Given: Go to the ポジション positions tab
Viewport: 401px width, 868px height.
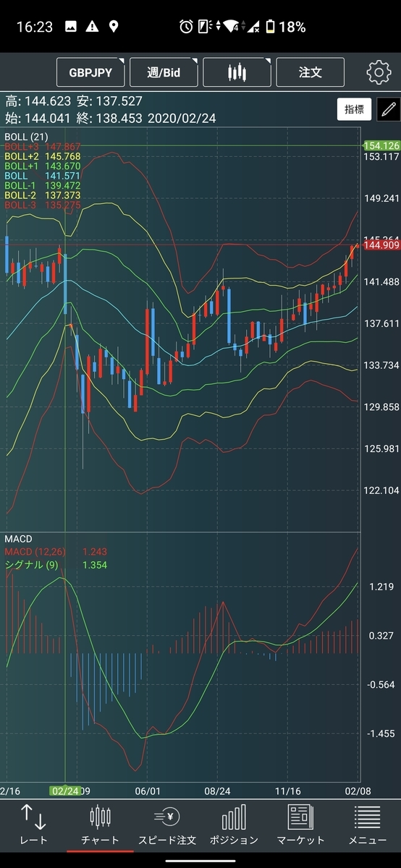Looking at the screenshot, I should tap(234, 824).
